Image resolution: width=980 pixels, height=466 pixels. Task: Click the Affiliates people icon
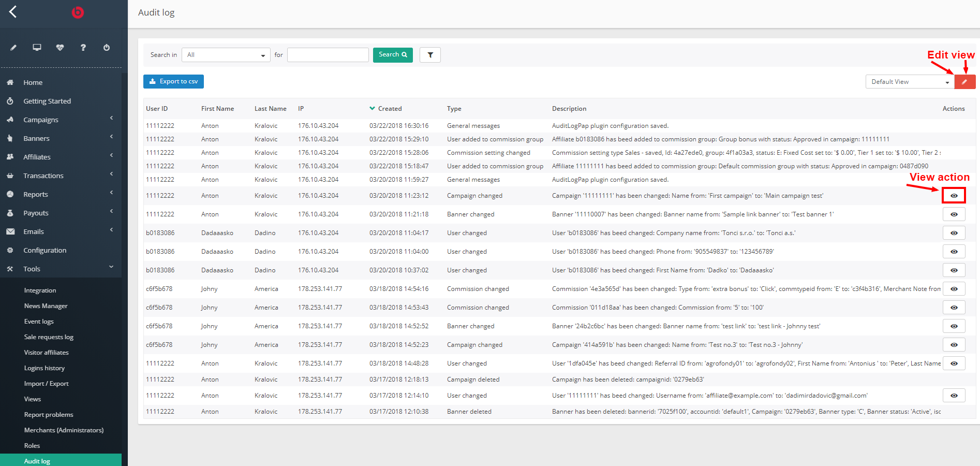tap(10, 157)
